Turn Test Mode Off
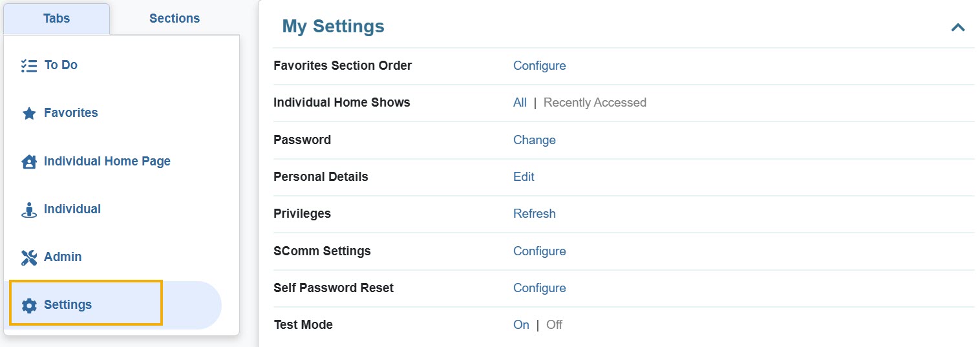The width and height of the screenshot is (980, 347). tap(554, 325)
